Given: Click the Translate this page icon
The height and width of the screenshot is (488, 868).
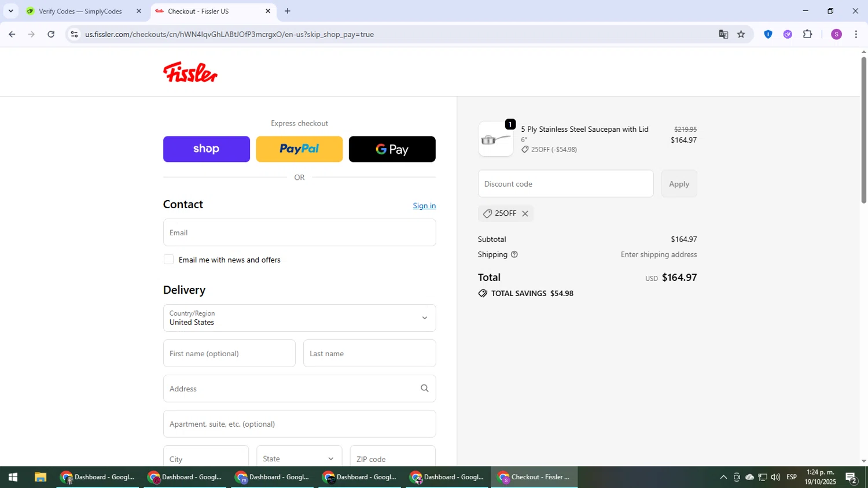Looking at the screenshot, I should (723, 35).
